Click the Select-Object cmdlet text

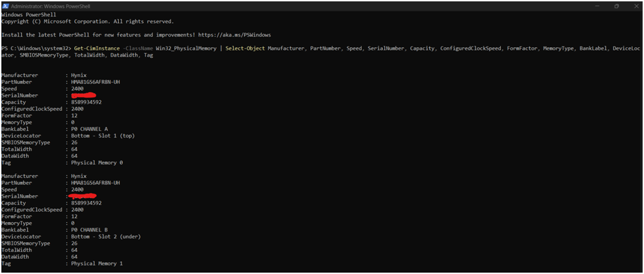pyautogui.click(x=245, y=48)
